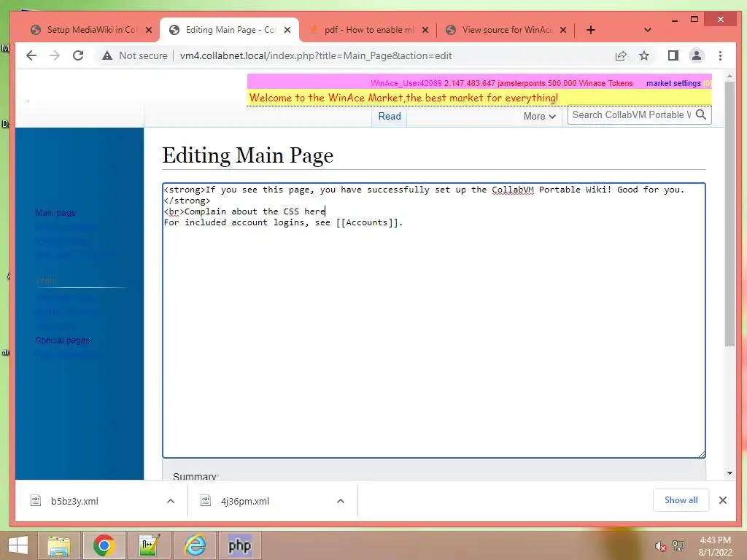Reload the page with the refresh icon
The width and height of the screenshot is (747, 560).
(78, 55)
